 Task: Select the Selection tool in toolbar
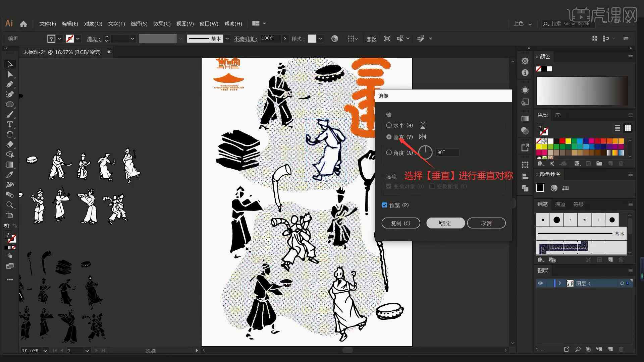pyautogui.click(x=9, y=64)
